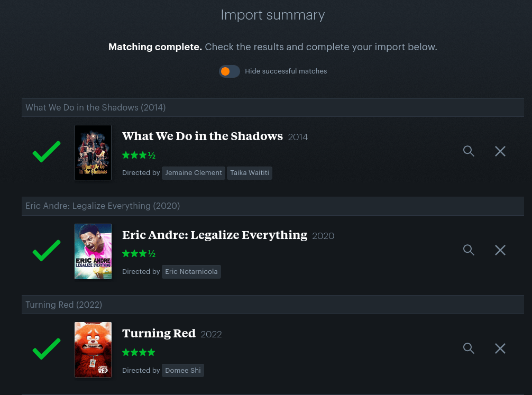Click the What We Do in the Shadows title
Viewport: 532px width, 395px height.
202,136
